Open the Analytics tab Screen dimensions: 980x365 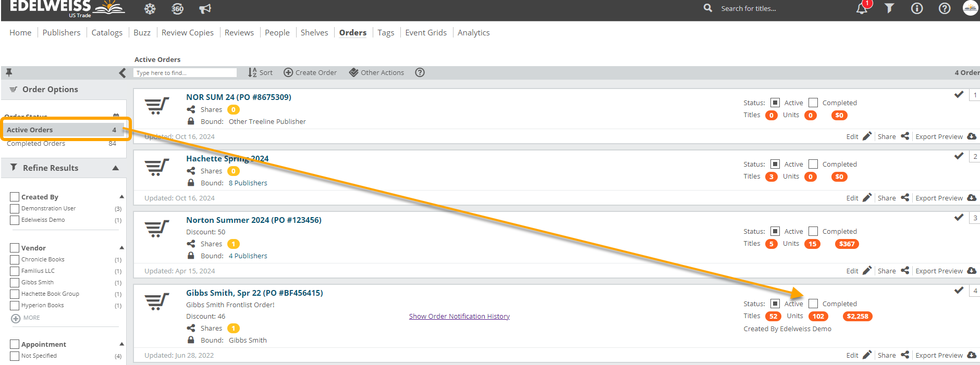474,32
